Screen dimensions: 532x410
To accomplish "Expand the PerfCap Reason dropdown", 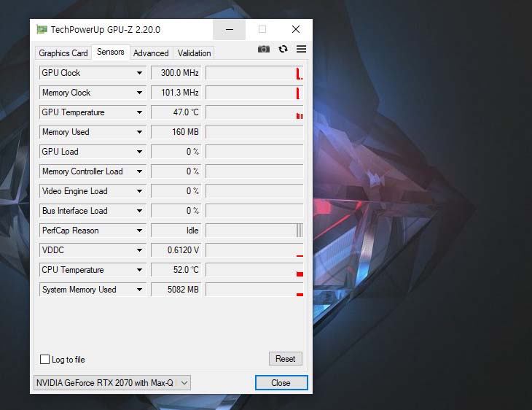I will pos(139,231).
